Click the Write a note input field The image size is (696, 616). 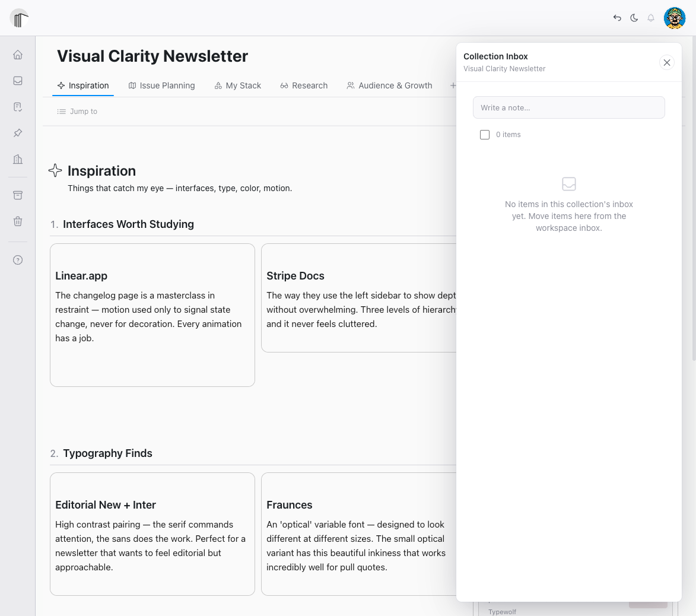[x=568, y=107]
